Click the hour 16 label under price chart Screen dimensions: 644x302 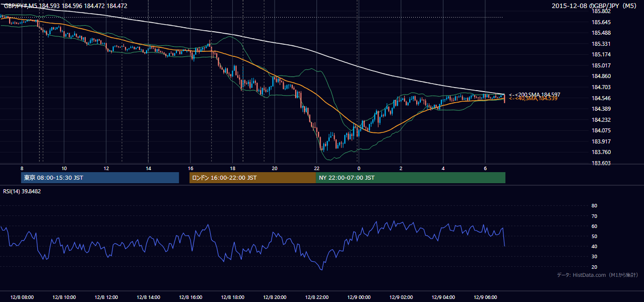190,168
